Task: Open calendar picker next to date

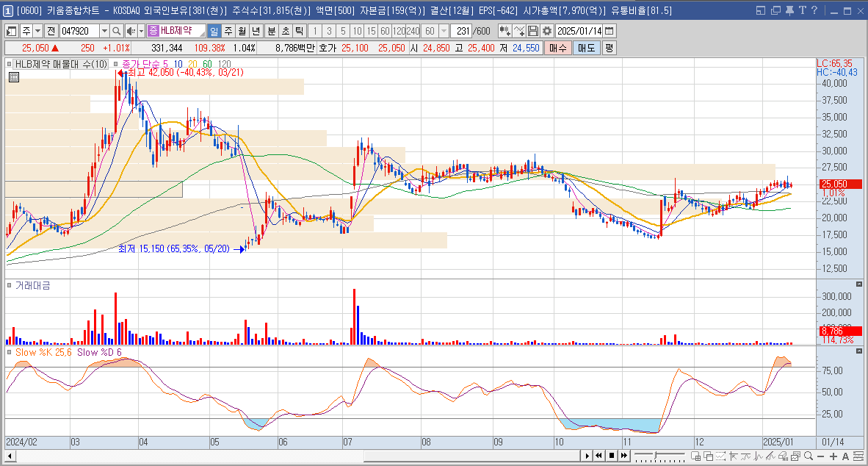Action: point(609,31)
